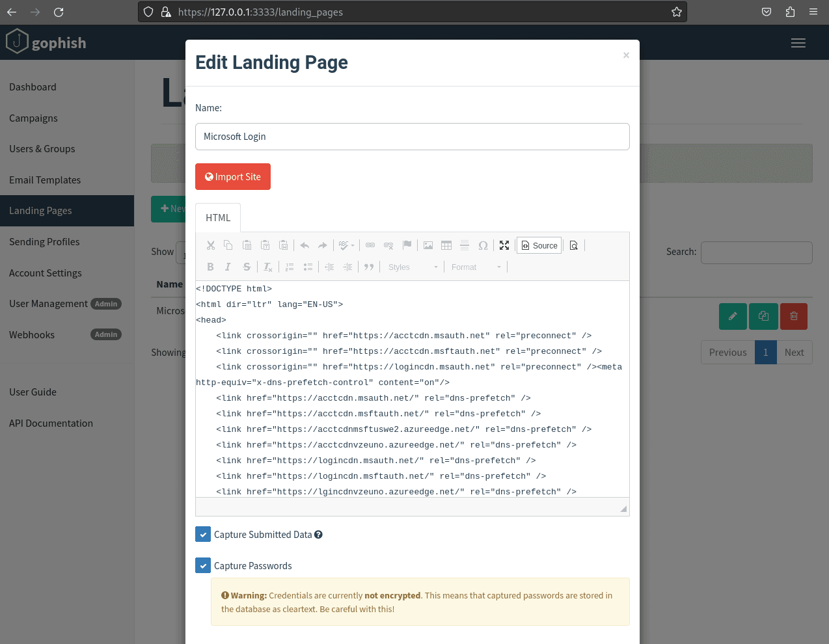
Task: Click the gophish logo
Action: coord(46,42)
